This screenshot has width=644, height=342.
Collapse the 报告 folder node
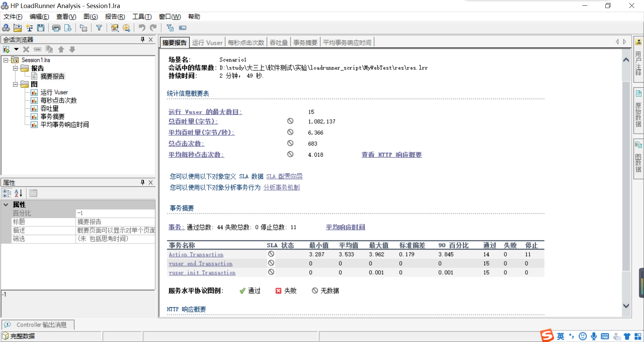pos(15,68)
